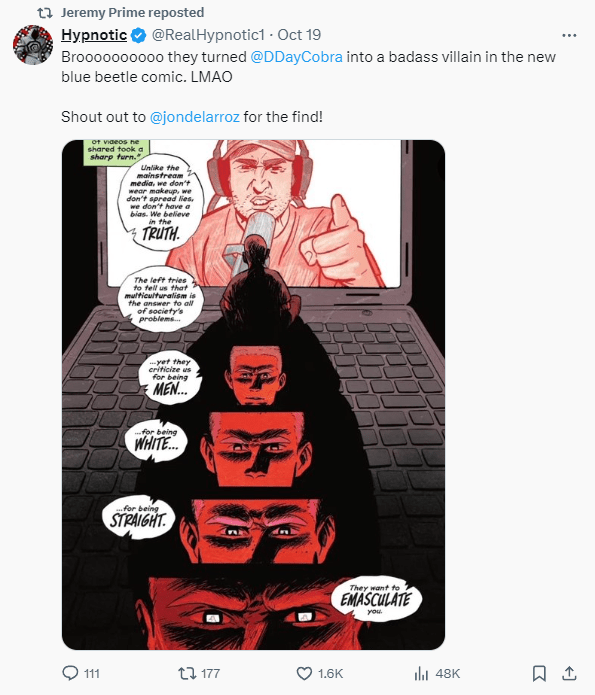Screen dimensions: 595x695
Task: Open the @DDayCobra mention
Action: [296, 57]
